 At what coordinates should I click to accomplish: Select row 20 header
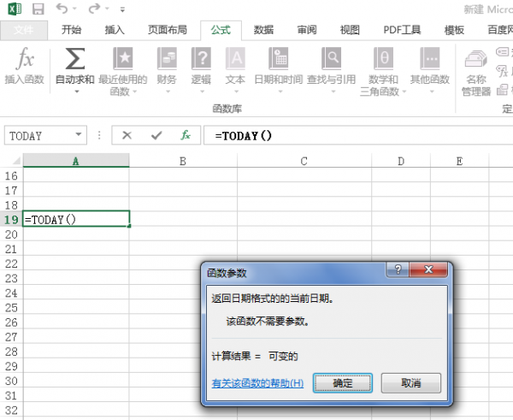pos(11,234)
